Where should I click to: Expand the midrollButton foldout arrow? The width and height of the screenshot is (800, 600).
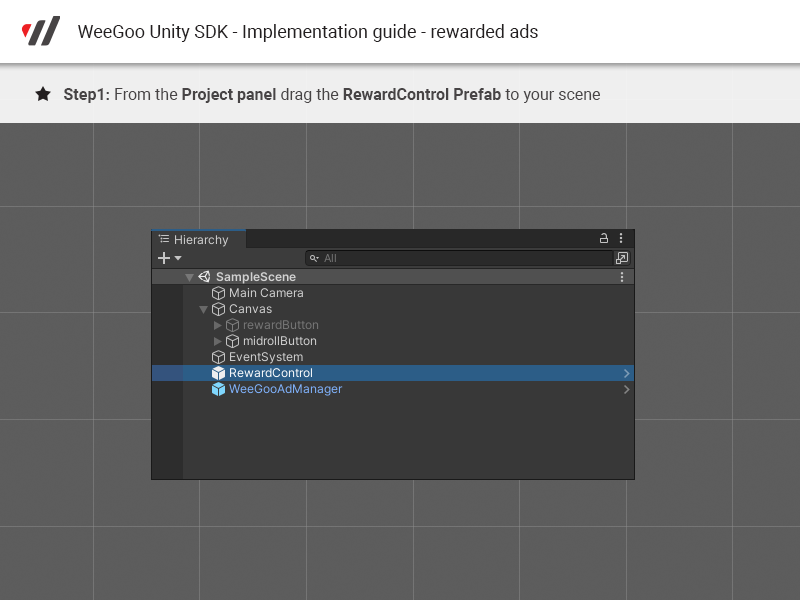pyautogui.click(x=218, y=341)
